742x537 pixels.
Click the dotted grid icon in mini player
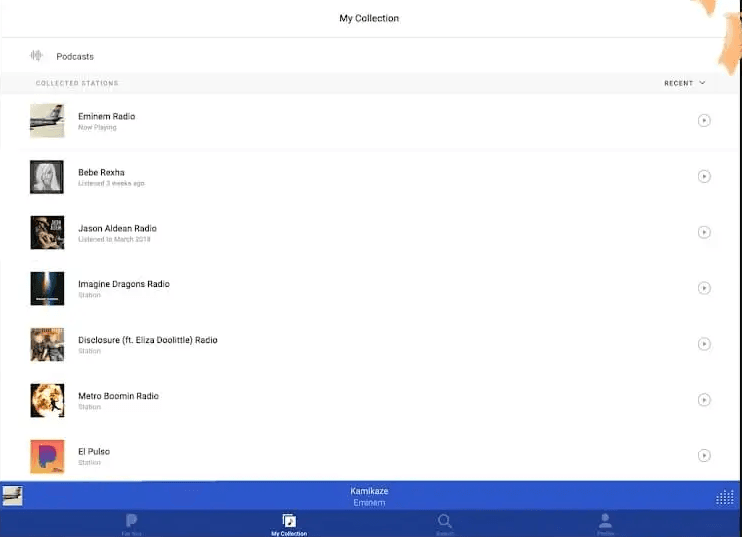point(724,497)
